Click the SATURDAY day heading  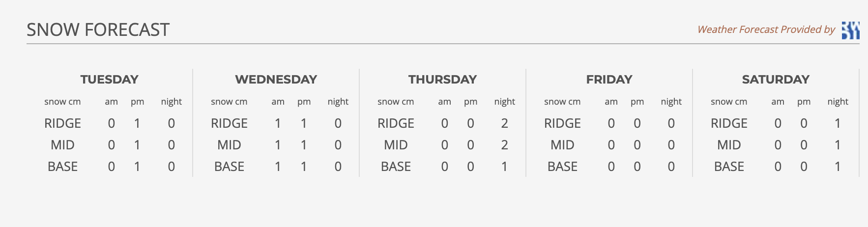[x=776, y=79]
